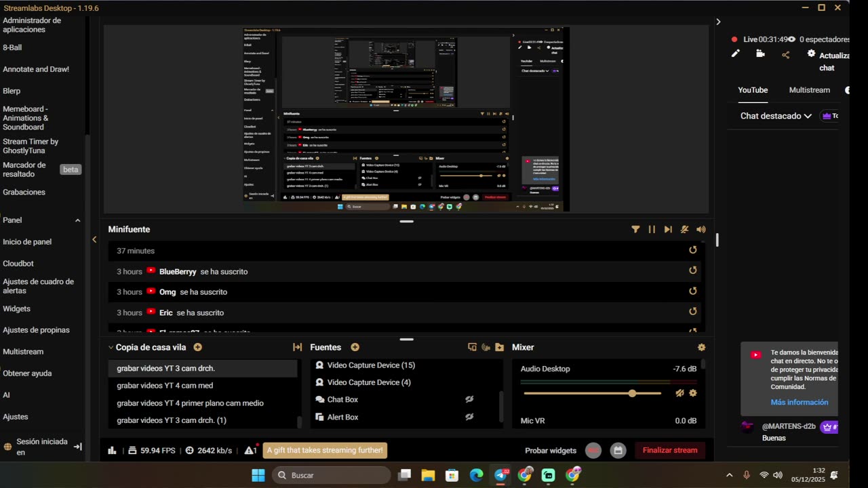This screenshot has height=488, width=868.
Task: Edit stream info with the pencil icon
Action: pyautogui.click(x=736, y=54)
